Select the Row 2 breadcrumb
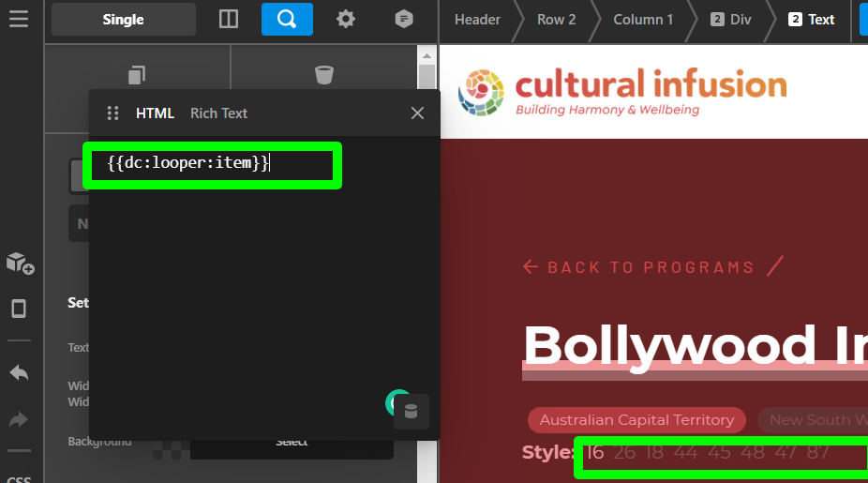 click(557, 19)
